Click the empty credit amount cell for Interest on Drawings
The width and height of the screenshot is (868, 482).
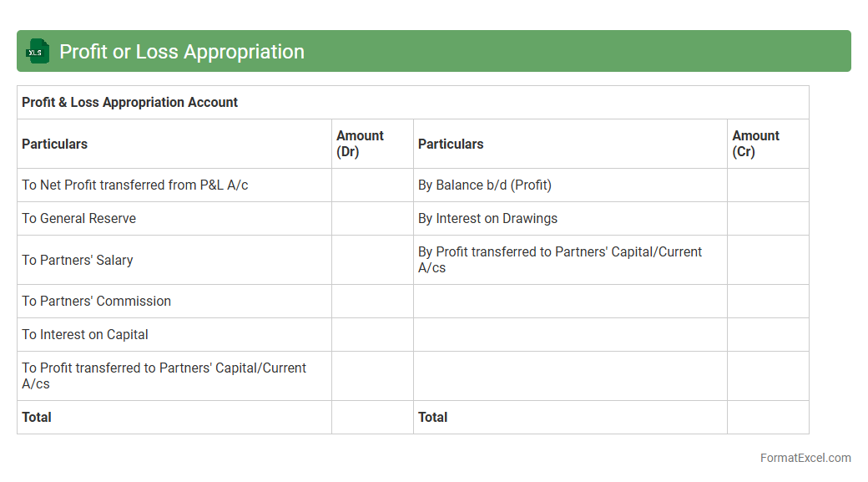[768, 219]
